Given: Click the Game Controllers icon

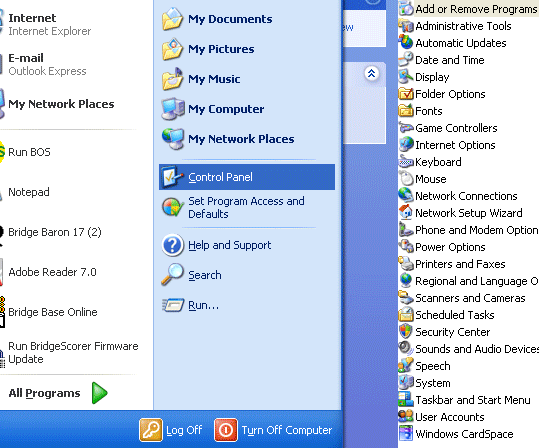Looking at the screenshot, I should click(406, 128).
